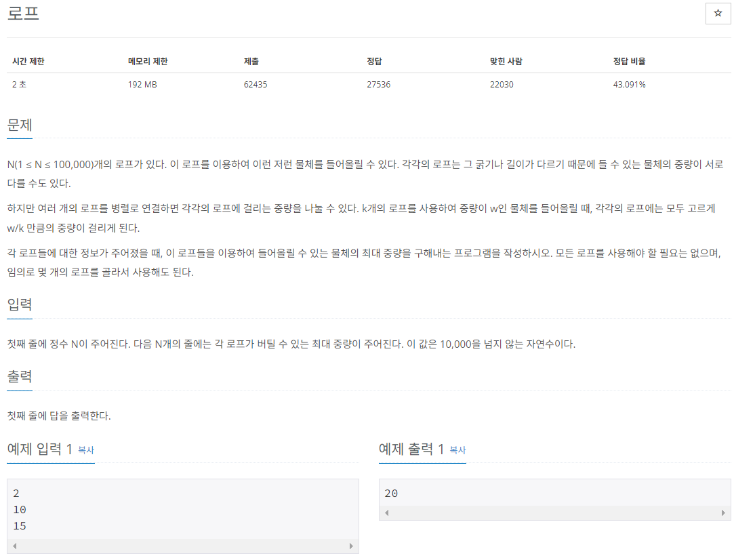Click the problem title 로프

pyautogui.click(x=23, y=13)
